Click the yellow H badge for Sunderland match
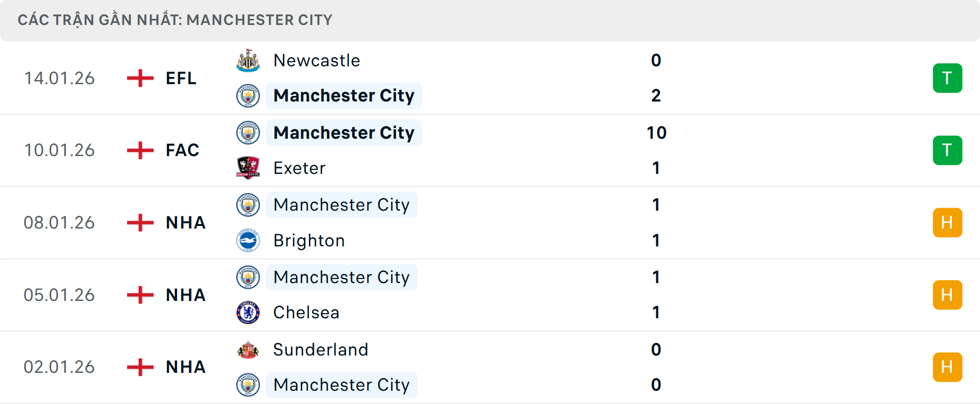Viewport: 980px width, 404px height. tap(947, 366)
